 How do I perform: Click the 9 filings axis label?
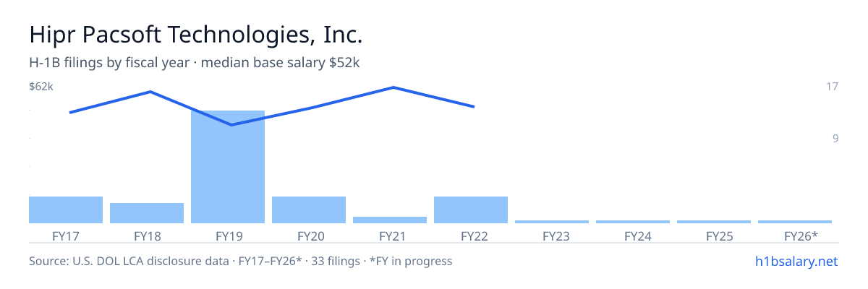pos(835,139)
